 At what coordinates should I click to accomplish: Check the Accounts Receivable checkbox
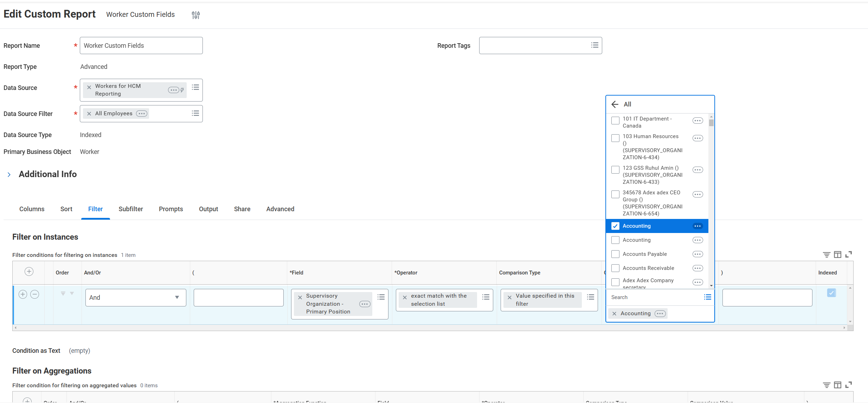[x=615, y=268]
